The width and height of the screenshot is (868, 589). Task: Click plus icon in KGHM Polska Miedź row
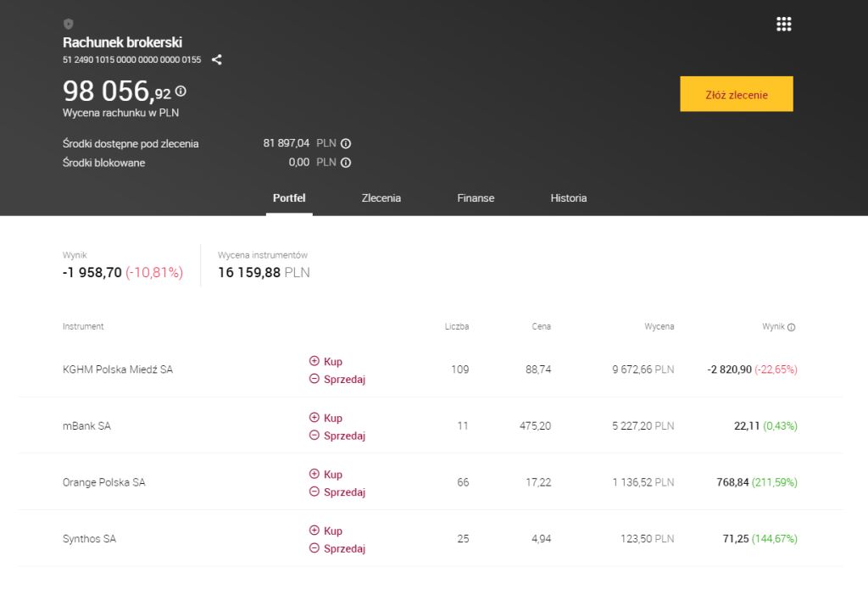[x=314, y=361]
